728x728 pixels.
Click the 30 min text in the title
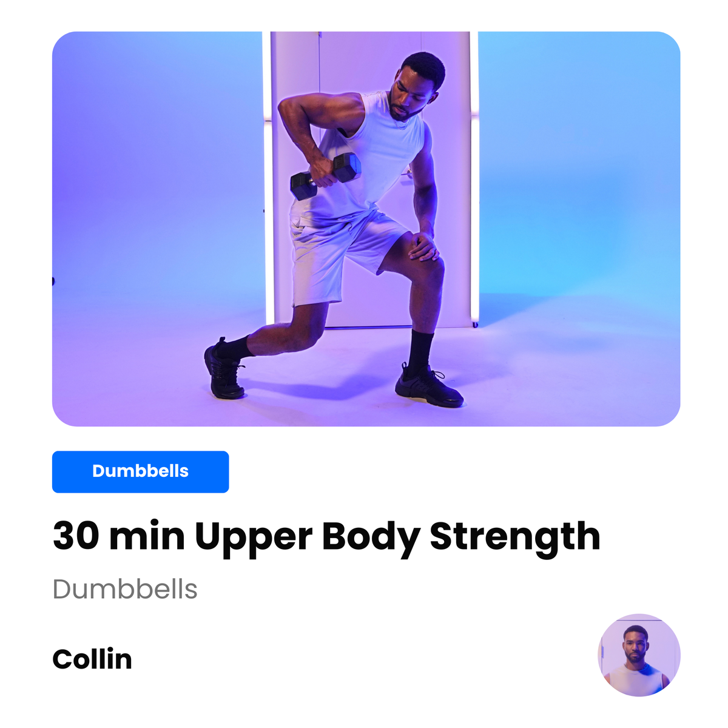tap(119, 536)
